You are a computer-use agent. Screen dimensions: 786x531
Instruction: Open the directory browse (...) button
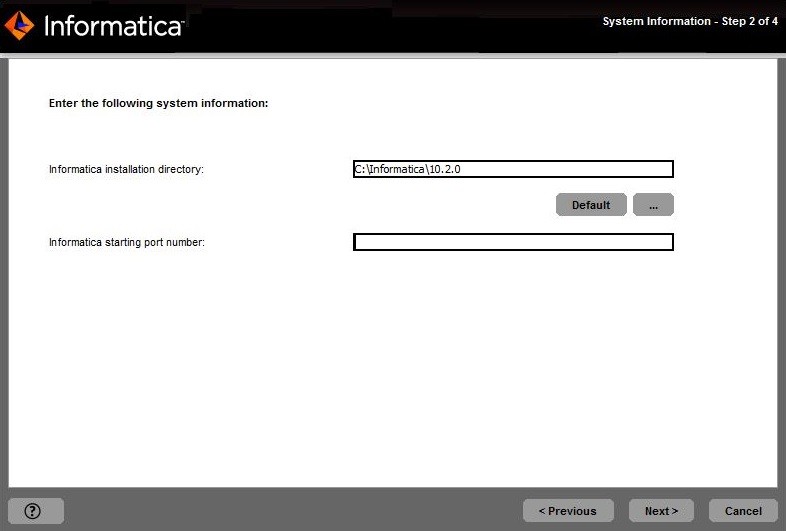[653, 205]
